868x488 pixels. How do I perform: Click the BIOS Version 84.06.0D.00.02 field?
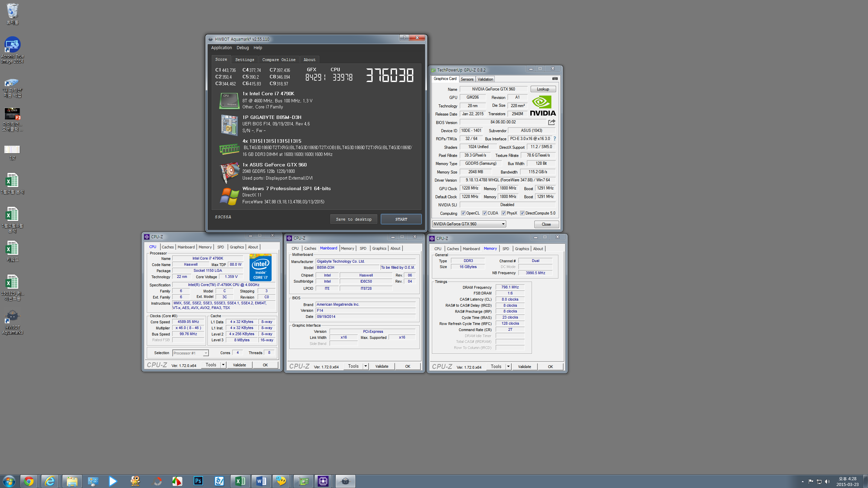coord(503,122)
